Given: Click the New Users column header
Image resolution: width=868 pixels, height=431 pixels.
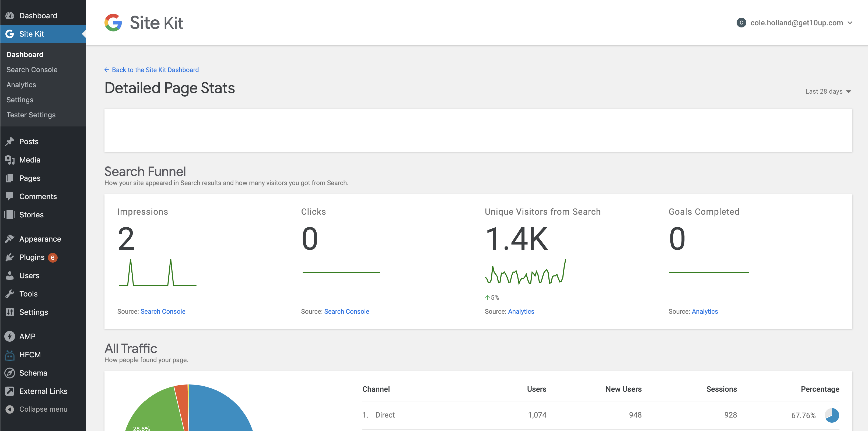Looking at the screenshot, I should click(623, 389).
